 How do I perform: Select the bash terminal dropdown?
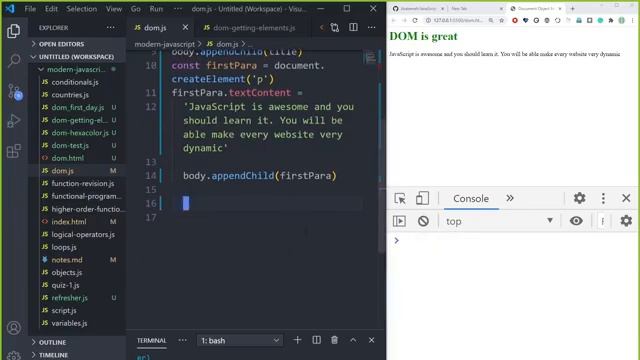click(x=240, y=340)
